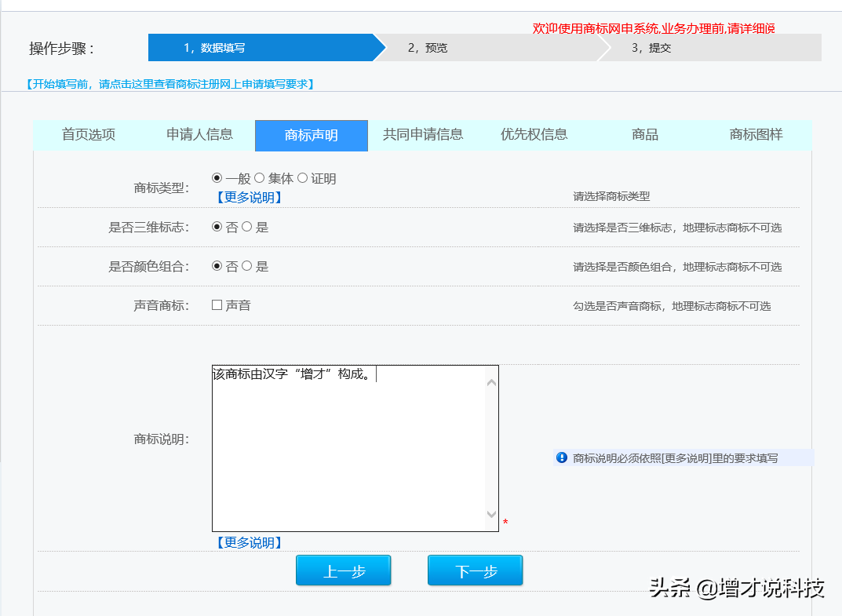Open 更多说明 link under 商标类型
The image size is (842, 616).
pyautogui.click(x=248, y=198)
